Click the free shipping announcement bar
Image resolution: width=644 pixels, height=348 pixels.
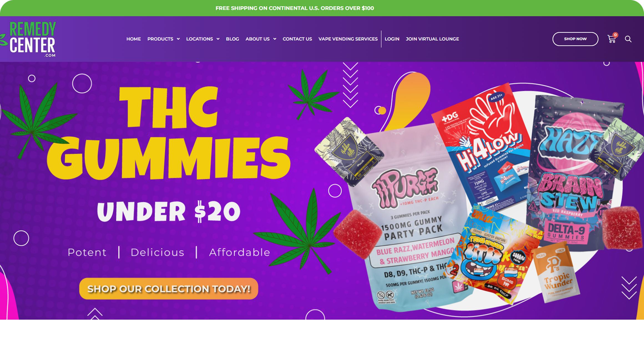coord(322,8)
